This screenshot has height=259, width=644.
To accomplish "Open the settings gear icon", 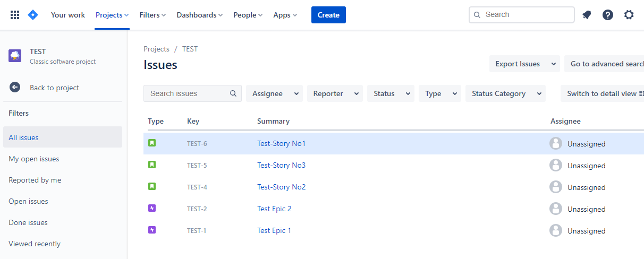I will coord(629,15).
